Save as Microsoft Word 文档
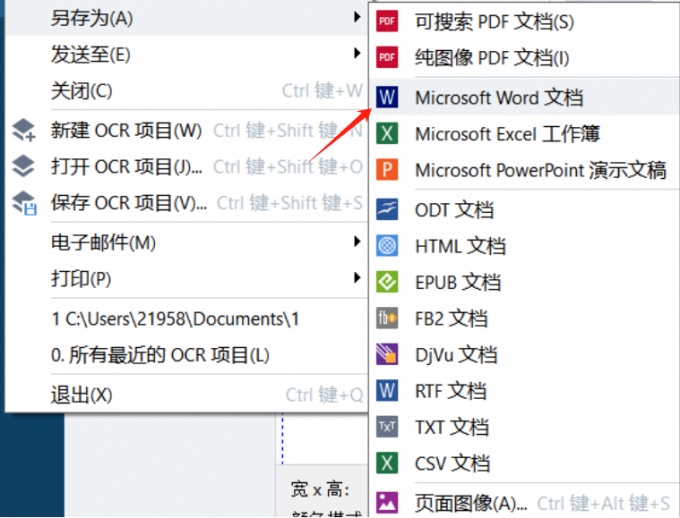The width and height of the screenshot is (680, 518). click(x=524, y=97)
